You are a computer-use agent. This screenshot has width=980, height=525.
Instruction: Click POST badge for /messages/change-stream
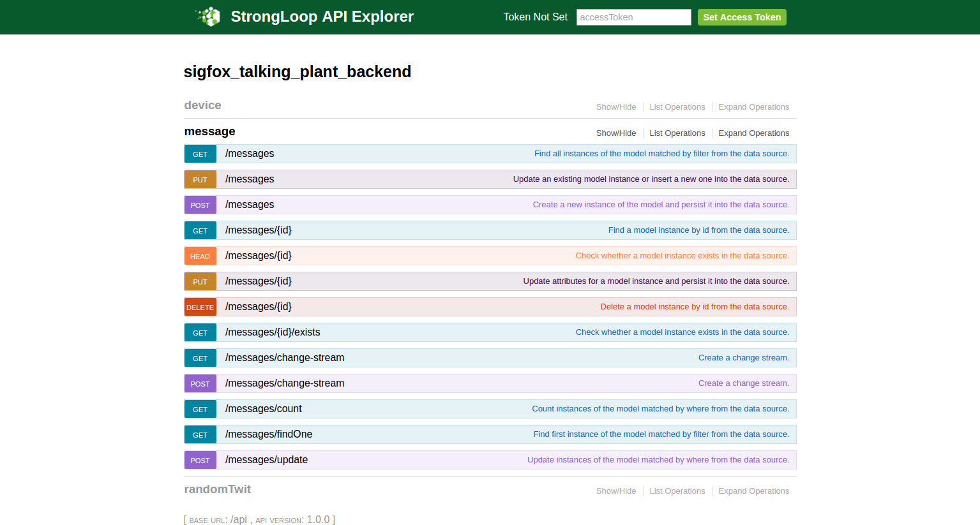(x=200, y=383)
